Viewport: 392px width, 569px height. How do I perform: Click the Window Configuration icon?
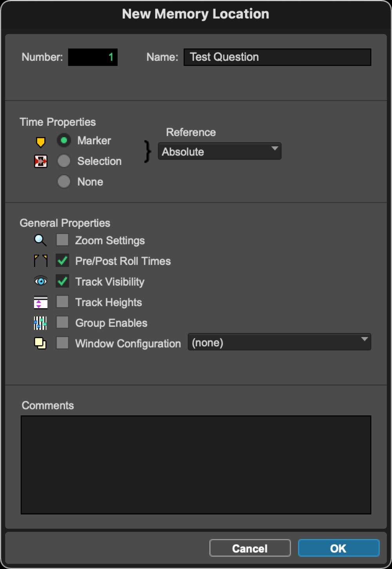[x=40, y=343]
